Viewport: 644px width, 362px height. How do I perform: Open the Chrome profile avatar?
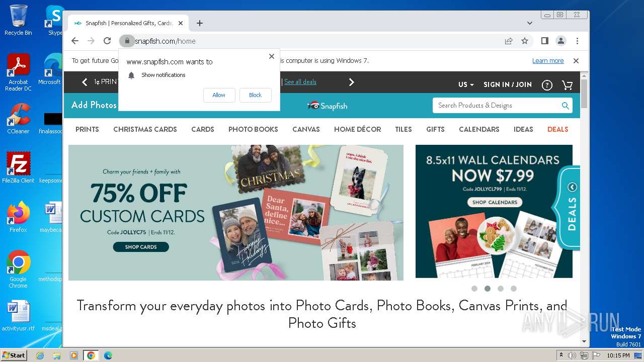560,41
